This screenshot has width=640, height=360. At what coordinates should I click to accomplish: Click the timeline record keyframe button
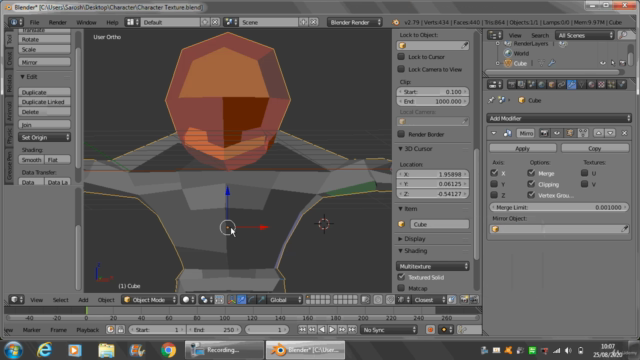pyautogui.click(x=430, y=330)
